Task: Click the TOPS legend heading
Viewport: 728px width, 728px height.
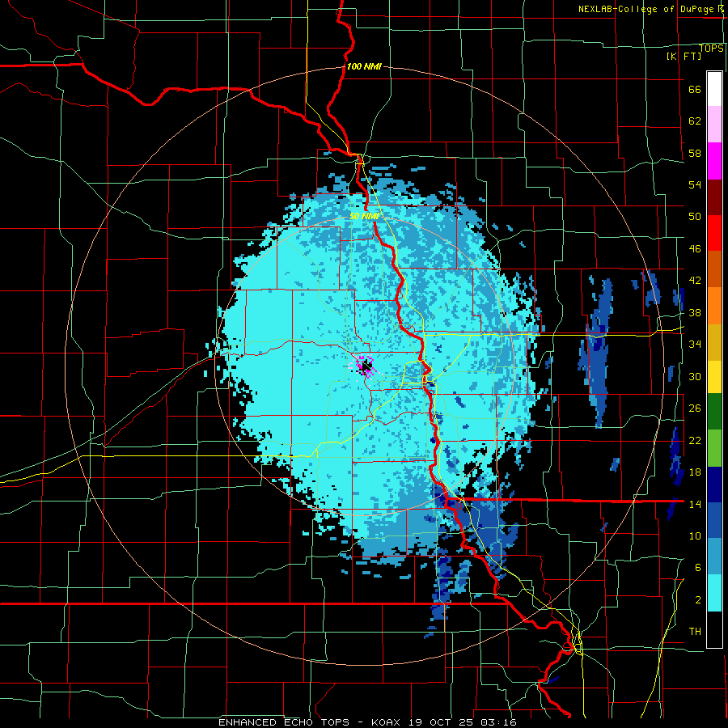Action: [711, 49]
